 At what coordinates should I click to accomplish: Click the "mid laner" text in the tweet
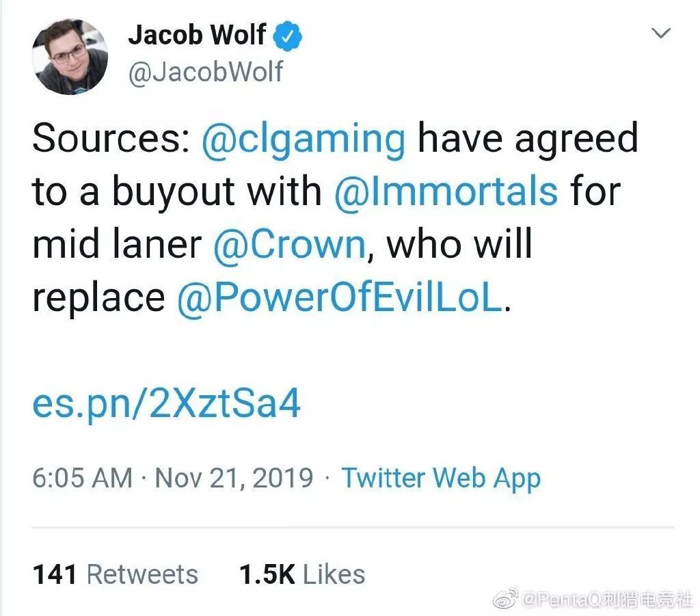coord(117,244)
